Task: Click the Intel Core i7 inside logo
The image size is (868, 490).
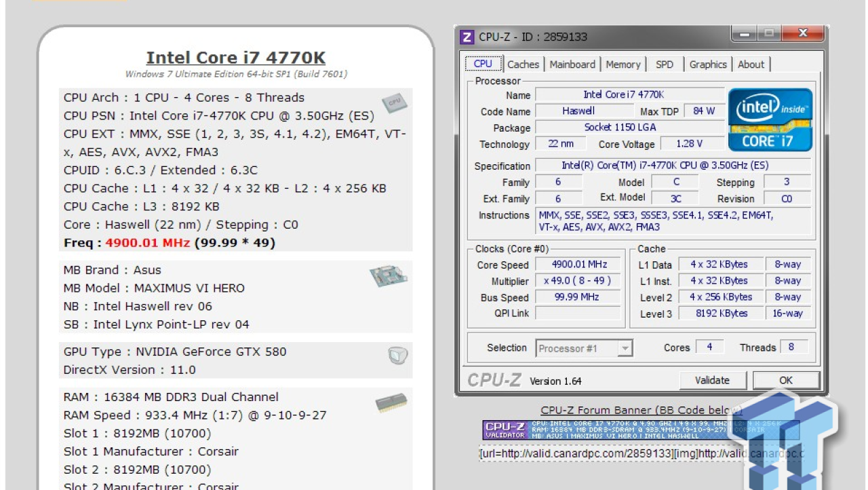Action: 770,119
